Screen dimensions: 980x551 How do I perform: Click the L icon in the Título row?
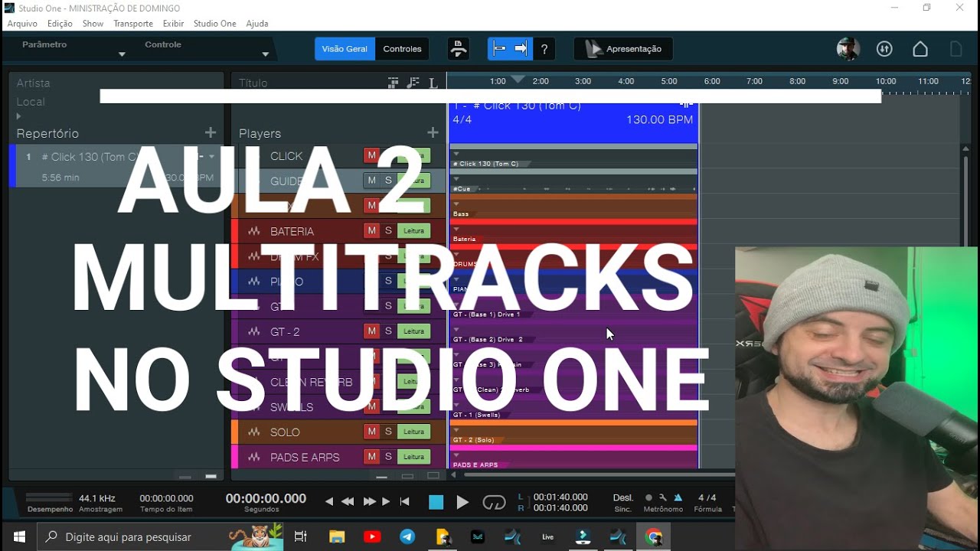click(x=433, y=83)
